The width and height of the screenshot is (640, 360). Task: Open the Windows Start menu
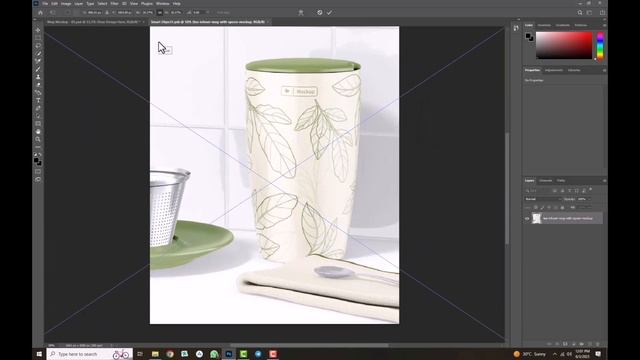[39, 354]
